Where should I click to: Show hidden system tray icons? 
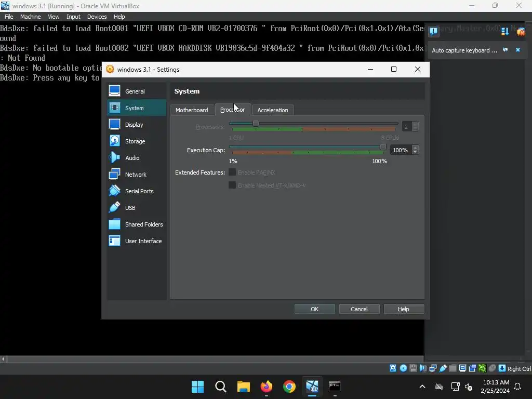[422, 387]
